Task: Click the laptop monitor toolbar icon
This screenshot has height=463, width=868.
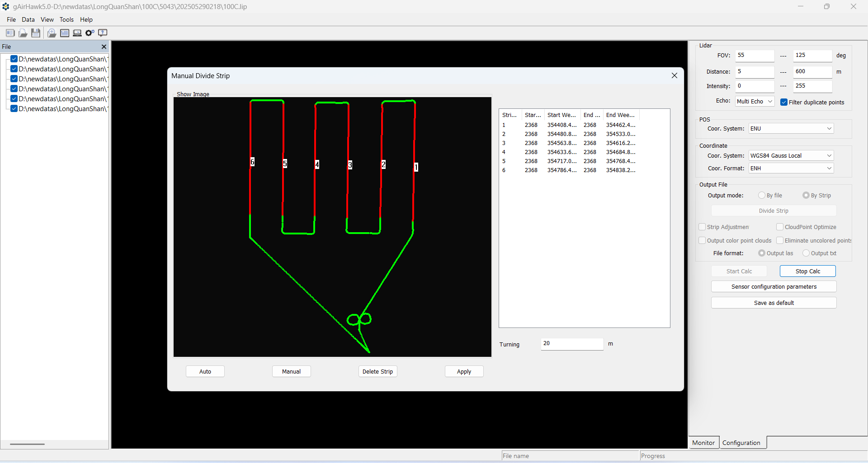Action: 77,33
